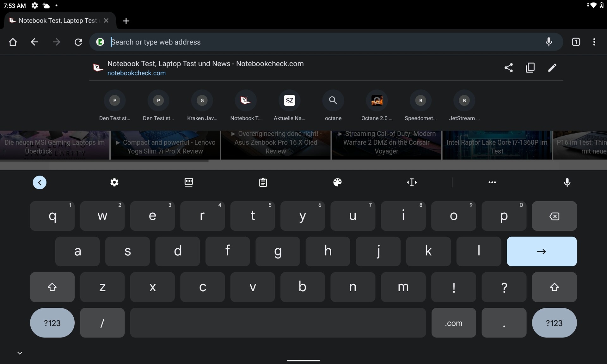The width and height of the screenshot is (607, 364).
Task: Collapse keyboard with bottom-left down chevron
Action: pos(20,353)
